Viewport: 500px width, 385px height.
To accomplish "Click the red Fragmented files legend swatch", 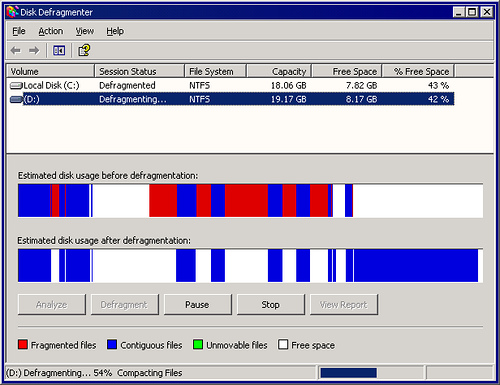I will coord(23,344).
